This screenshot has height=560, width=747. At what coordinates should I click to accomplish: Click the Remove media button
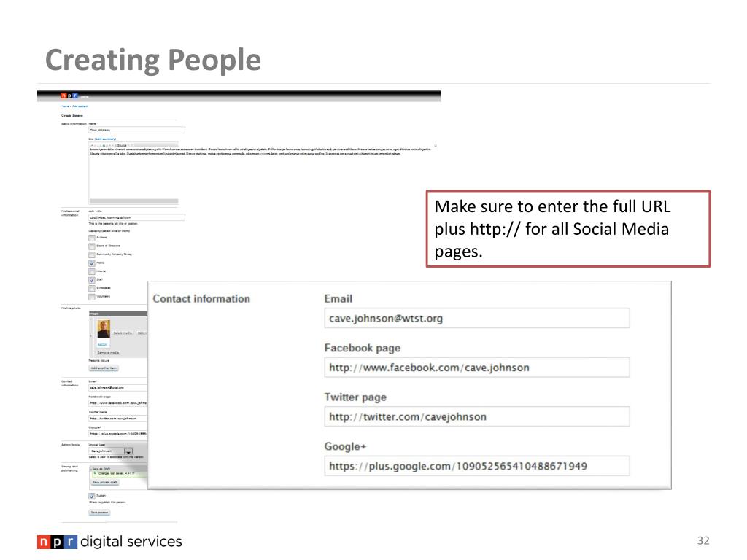(x=108, y=353)
